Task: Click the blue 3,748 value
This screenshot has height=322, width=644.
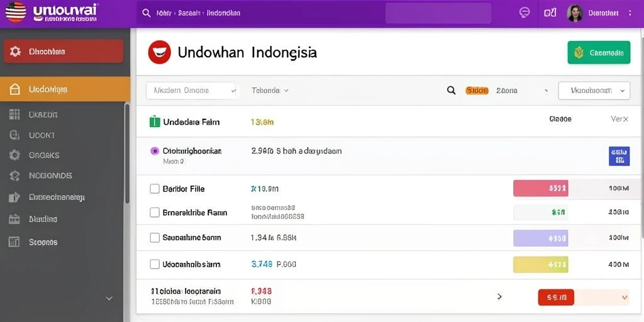Action: pos(262,265)
